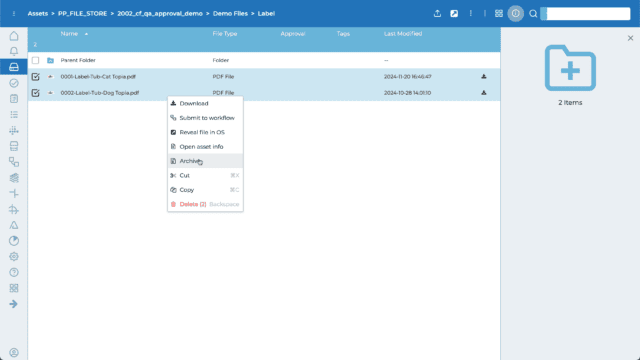Viewport: 640px width, 360px height.
Task: Check the Parent Folder checkbox
Action: [x=36, y=60]
